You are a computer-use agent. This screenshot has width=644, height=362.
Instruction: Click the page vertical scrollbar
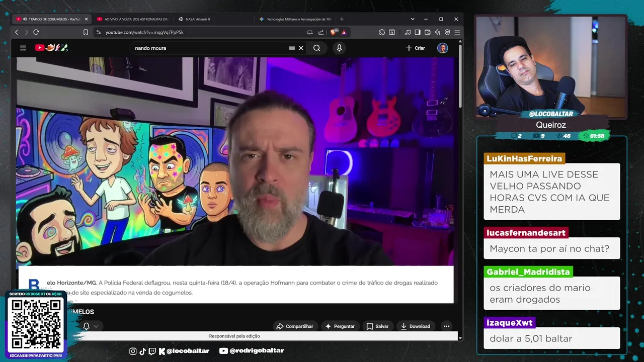tap(460, 75)
